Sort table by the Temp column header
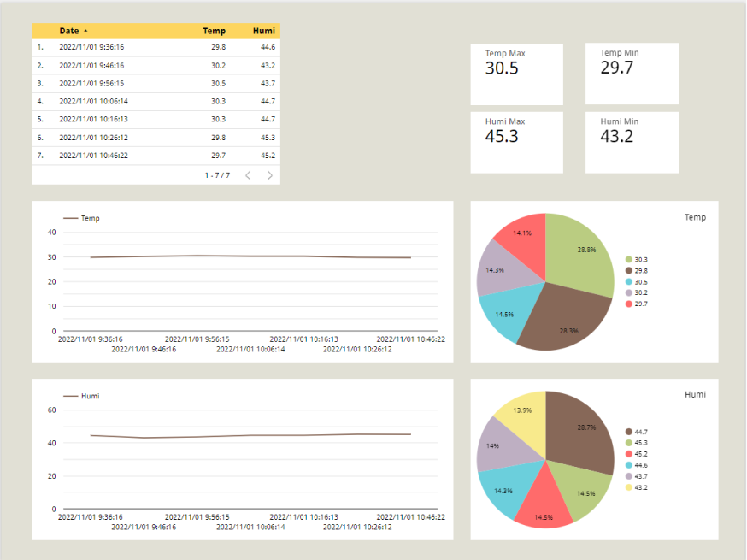The width and height of the screenshot is (747, 560). click(x=214, y=31)
